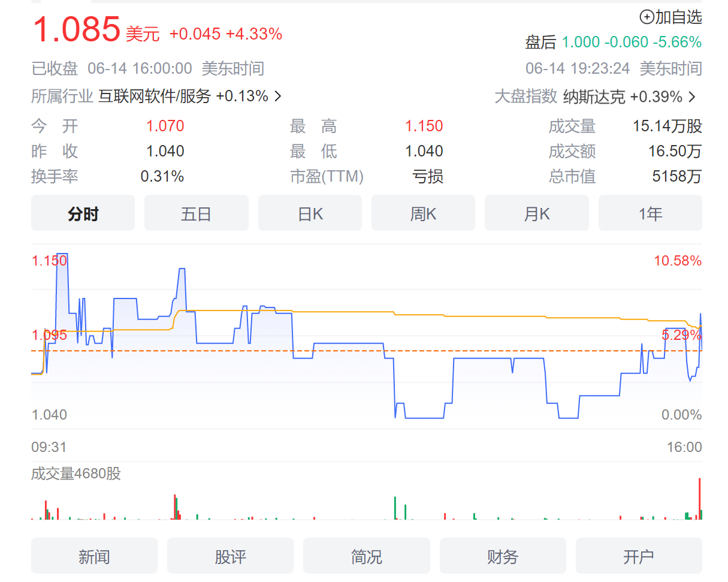The width and height of the screenshot is (728, 582).
Task: Expand the 纳斯达克 index chevron
Action: pos(692,97)
